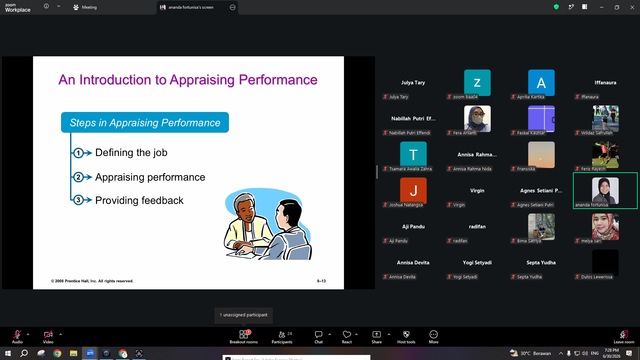Viewport: 640px width, 360px height.
Task: Click Agnes Setiani Putri participant tile
Action: pos(541,191)
